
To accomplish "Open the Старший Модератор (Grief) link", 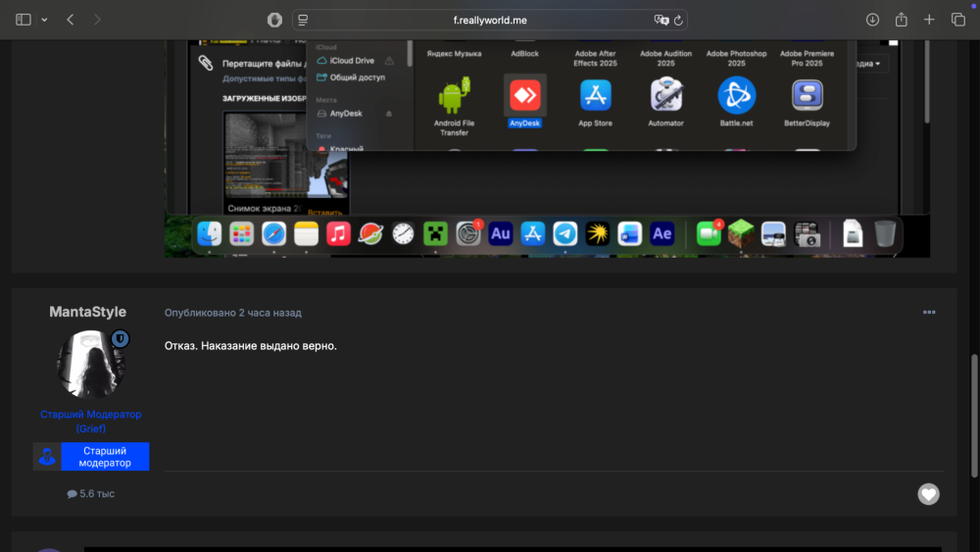I will coord(90,422).
